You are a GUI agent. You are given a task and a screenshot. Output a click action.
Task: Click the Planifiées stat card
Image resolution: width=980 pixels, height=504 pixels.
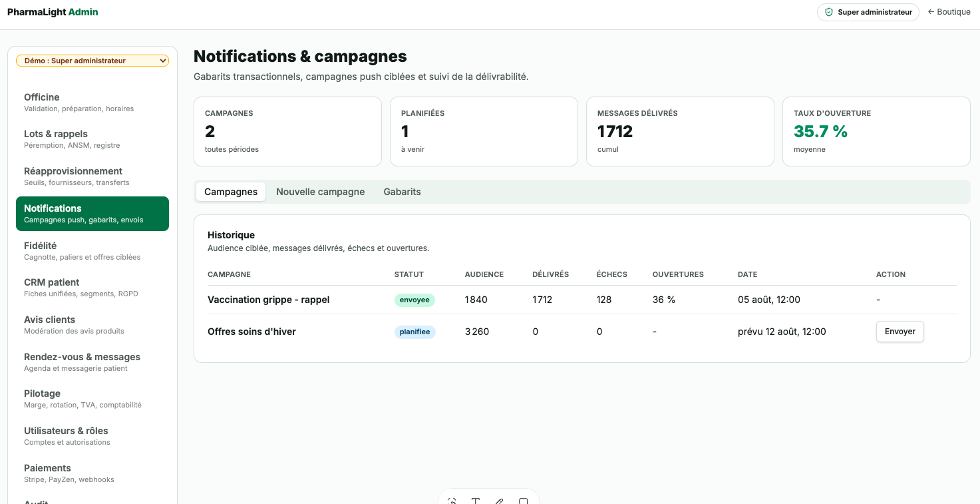pos(484,132)
